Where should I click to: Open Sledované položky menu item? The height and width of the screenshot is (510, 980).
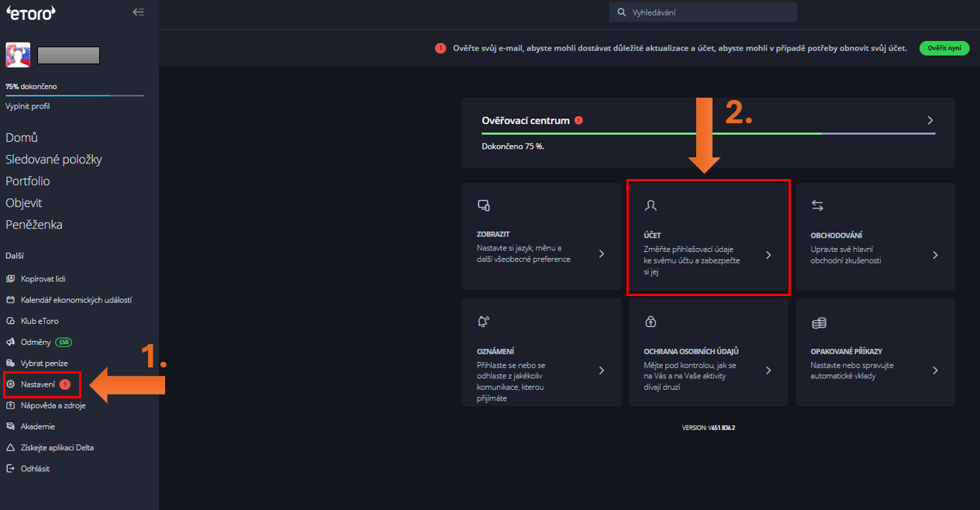click(53, 160)
